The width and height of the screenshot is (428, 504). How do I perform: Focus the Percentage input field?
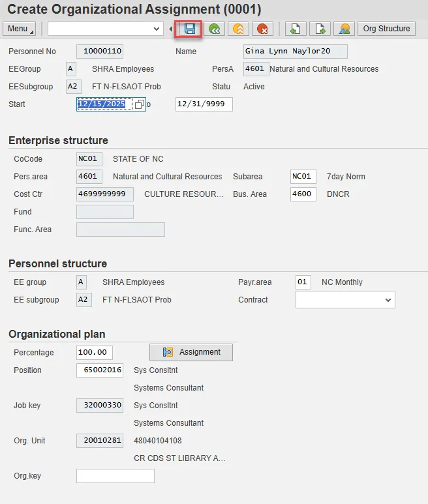(95, 353)
